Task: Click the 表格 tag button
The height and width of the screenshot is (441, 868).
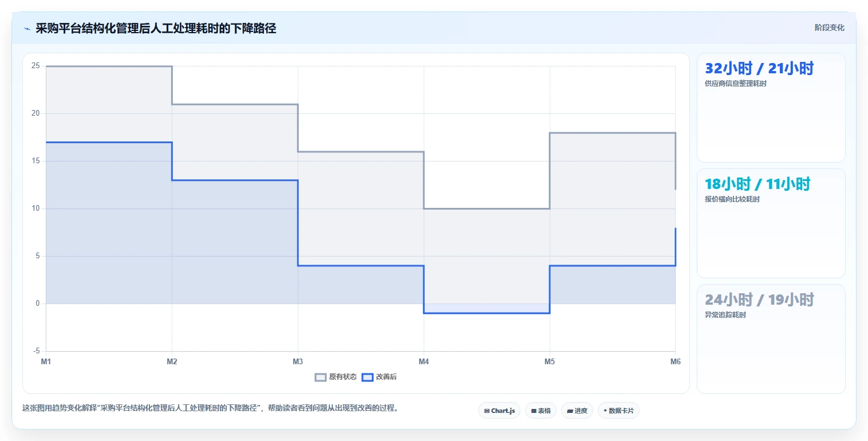Action: point(540,411)
